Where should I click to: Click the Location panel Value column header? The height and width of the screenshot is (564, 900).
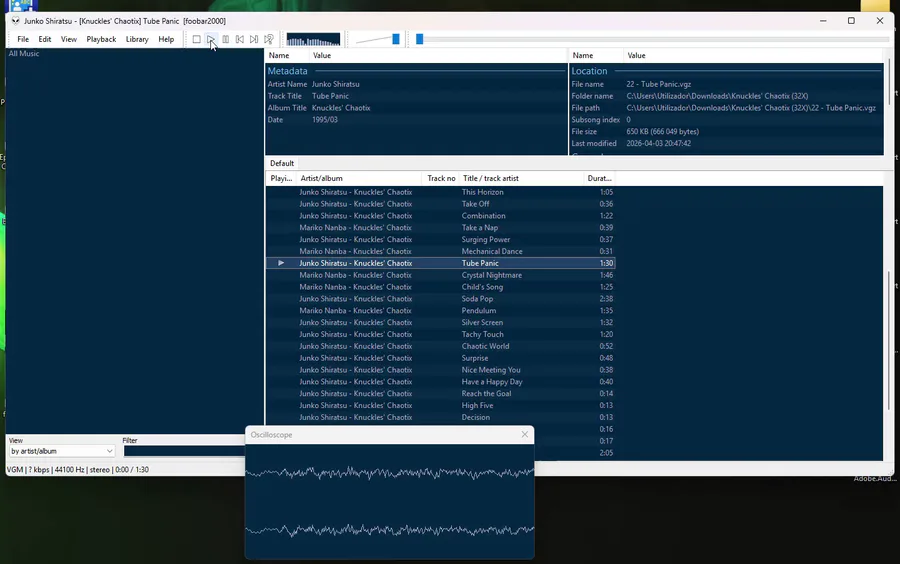(x=753, y=56)
